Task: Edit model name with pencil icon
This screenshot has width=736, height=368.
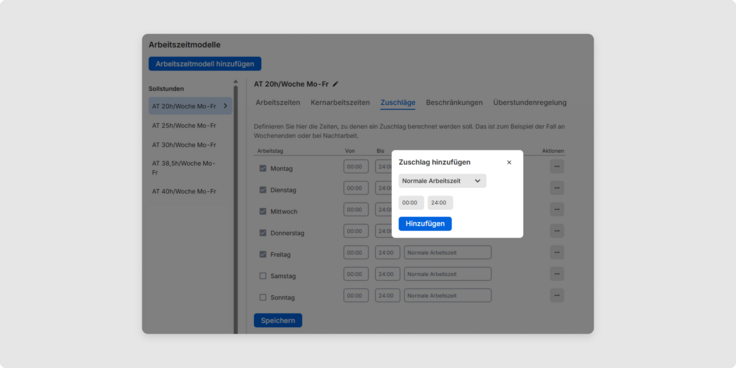Action: pyautogui.click(x=335, y=84)
